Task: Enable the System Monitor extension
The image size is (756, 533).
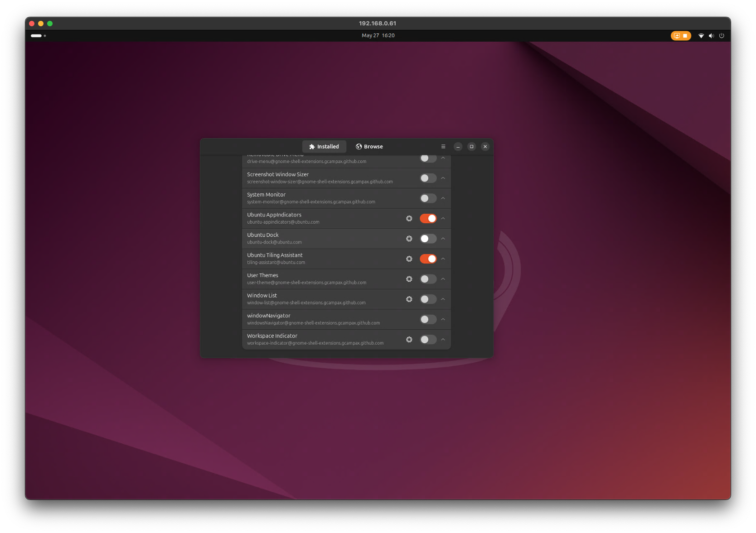Action: tap(428, 198)
